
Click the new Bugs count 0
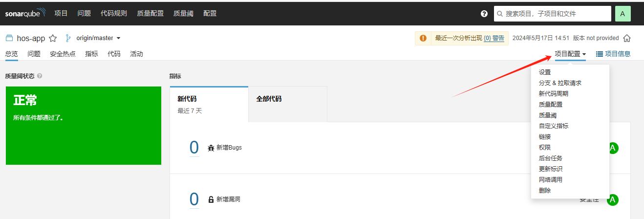(x=194, y=147)
